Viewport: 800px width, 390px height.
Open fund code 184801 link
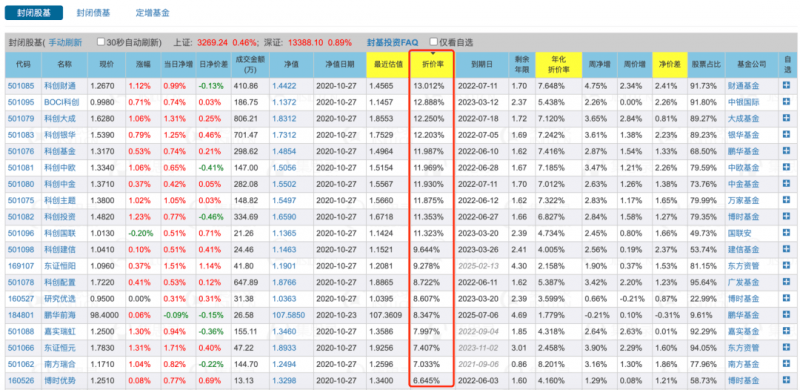coord(20,315)
